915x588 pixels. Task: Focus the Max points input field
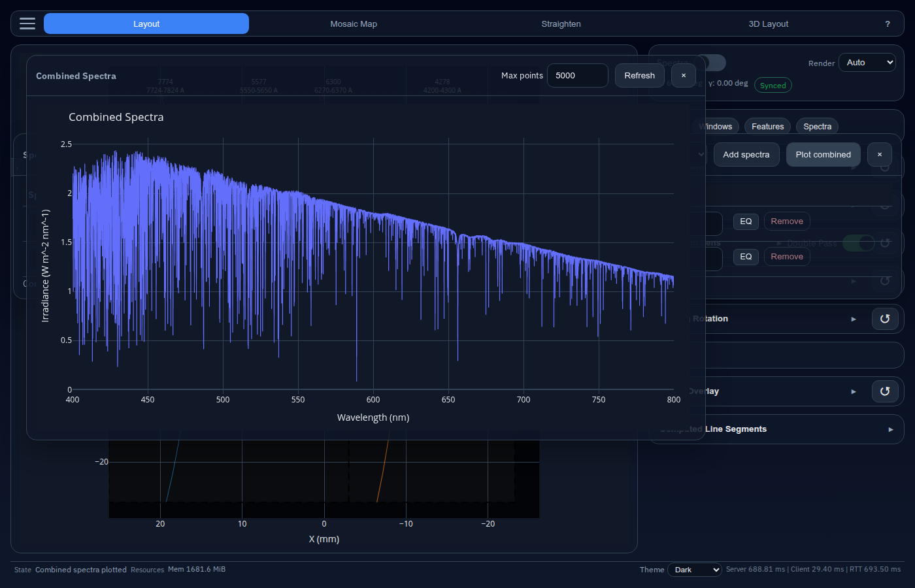[578, 76]
